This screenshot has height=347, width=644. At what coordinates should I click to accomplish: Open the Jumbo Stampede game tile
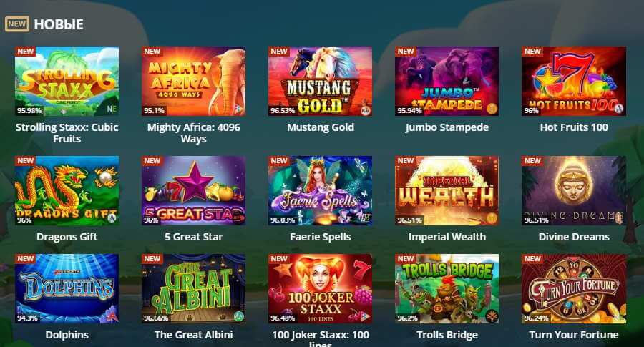point(447,82)
